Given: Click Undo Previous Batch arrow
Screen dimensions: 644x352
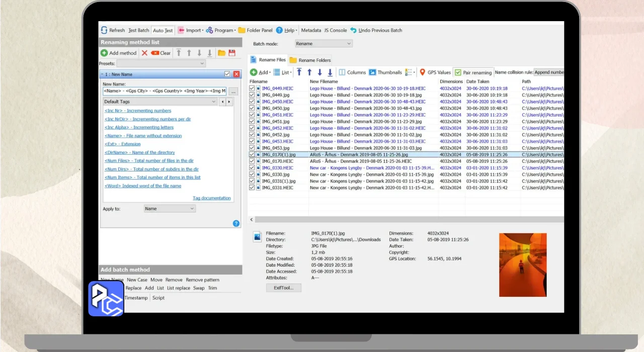Looking at the screenshot, I should click(x=354, y=30).
